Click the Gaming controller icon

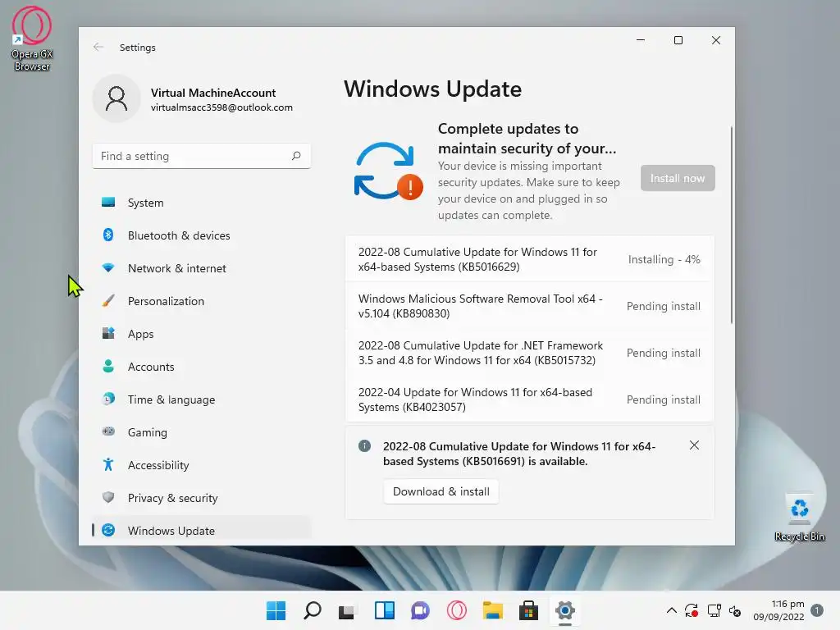(x=108, y=431)
